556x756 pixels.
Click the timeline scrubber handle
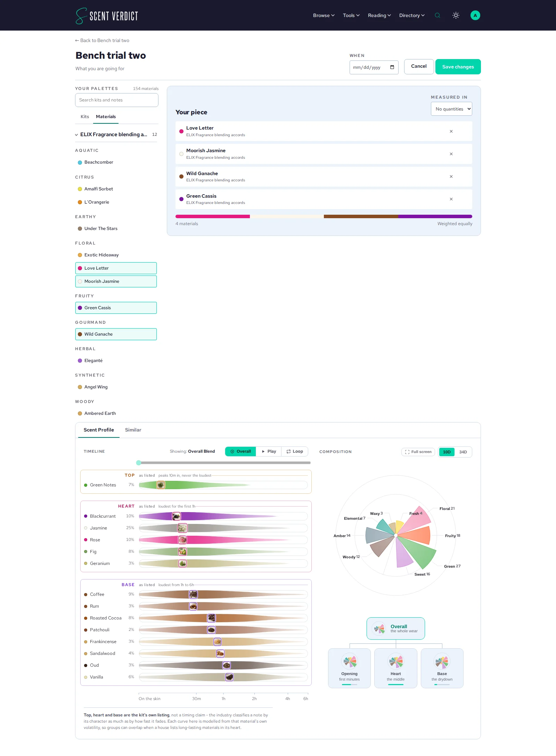(x=139, y=463)
